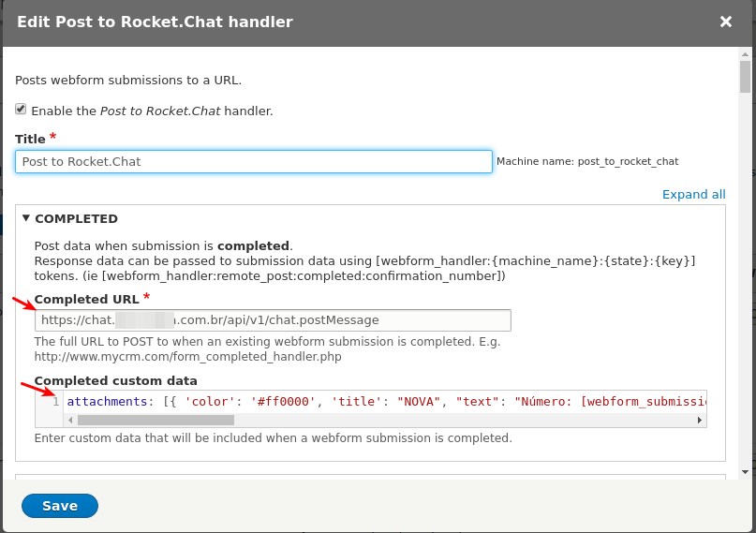Click the 'Completed custom data' label
Screen dimensions: 756x533
tap(116, 380)
